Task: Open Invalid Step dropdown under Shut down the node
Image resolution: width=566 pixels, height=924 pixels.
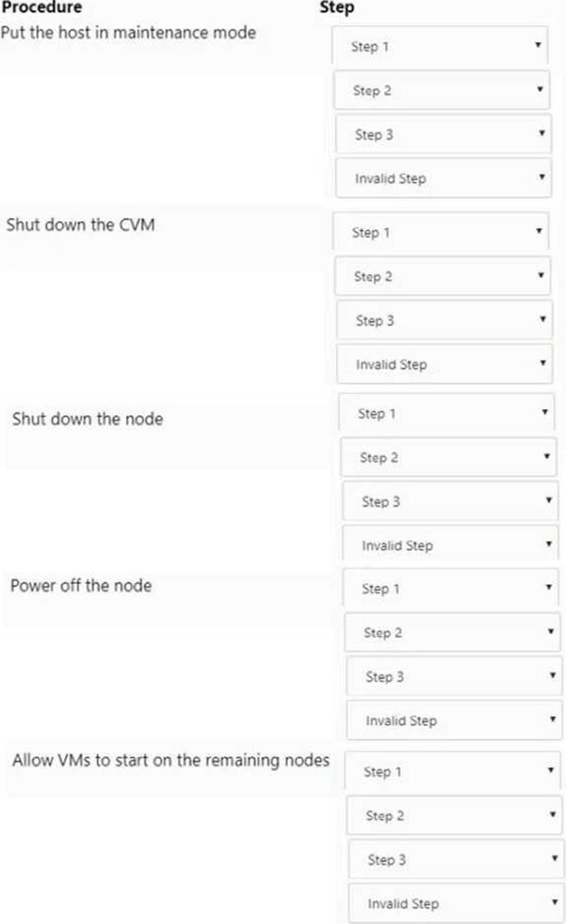Action: (x=450, y=546)
